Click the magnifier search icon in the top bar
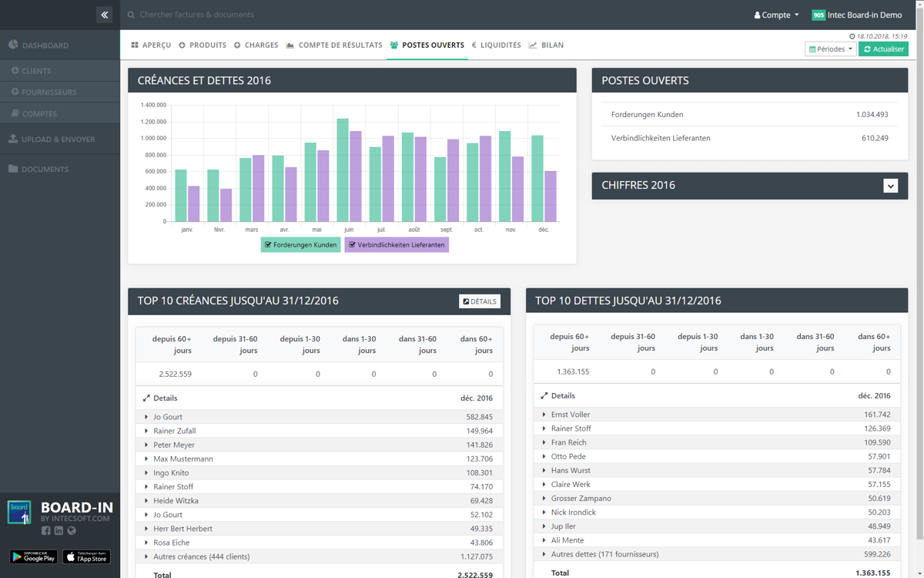The image size is (924, 578). point(132,15)
